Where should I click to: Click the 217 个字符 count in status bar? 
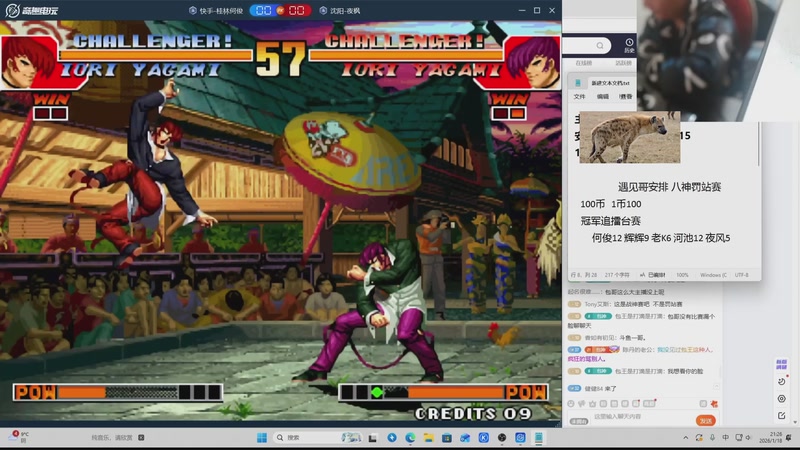[x=617, y=275]
